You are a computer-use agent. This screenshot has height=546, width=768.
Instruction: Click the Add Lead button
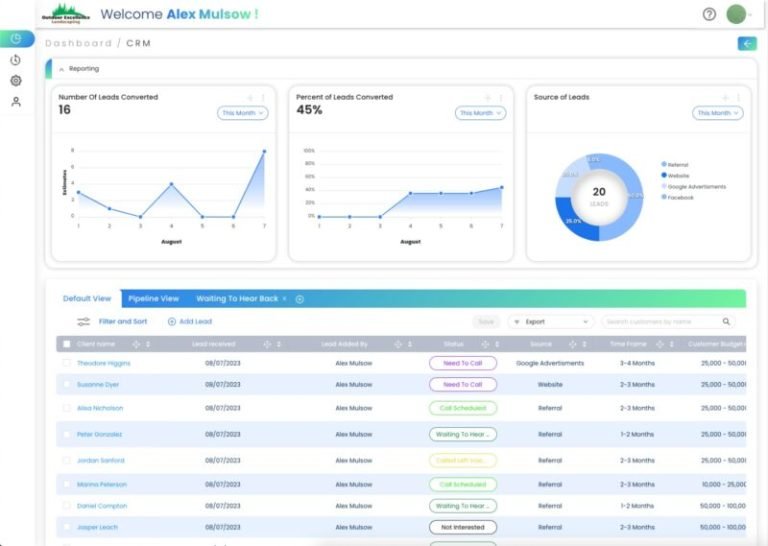coord(190,322)
